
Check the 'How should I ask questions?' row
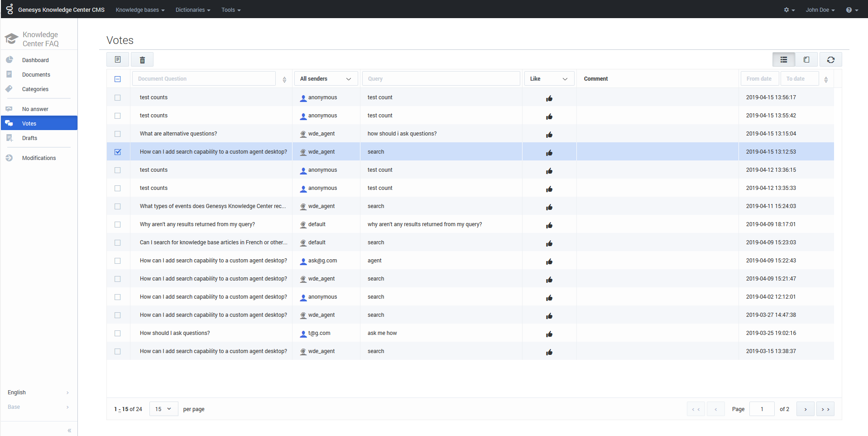[x=118, y=333]
